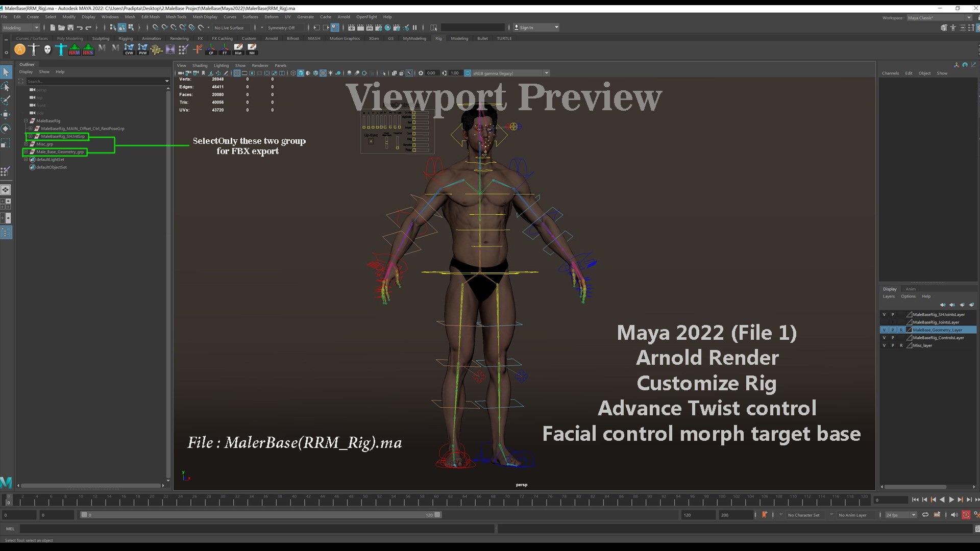Toggle visibility V of MaleBase_Geometry_Layer

coord(884,330)
